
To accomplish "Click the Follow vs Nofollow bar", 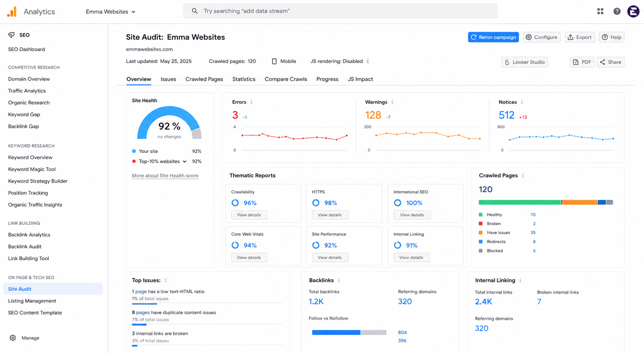I will click(349, 333).
